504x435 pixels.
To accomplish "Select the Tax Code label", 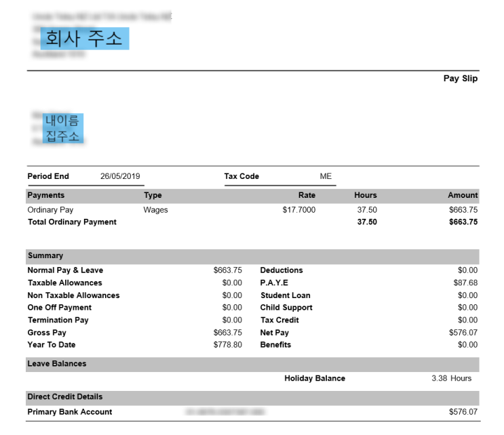I will [241, 176].
